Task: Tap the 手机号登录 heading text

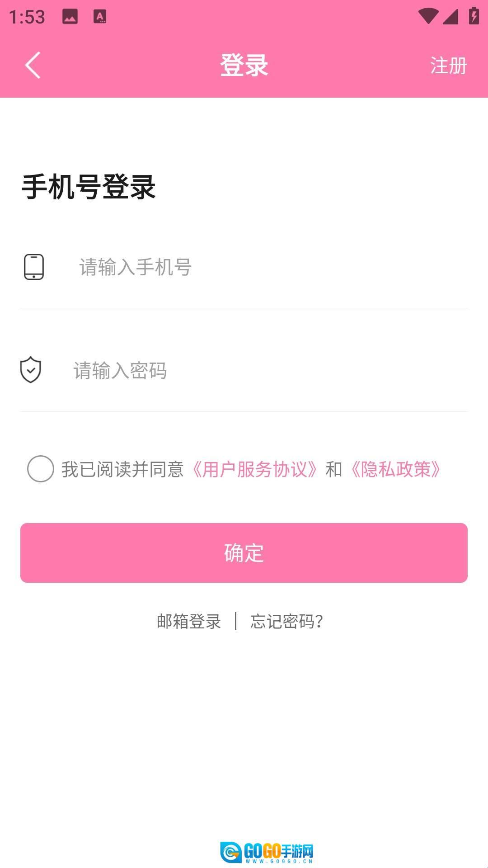Action: click(89, 187)
